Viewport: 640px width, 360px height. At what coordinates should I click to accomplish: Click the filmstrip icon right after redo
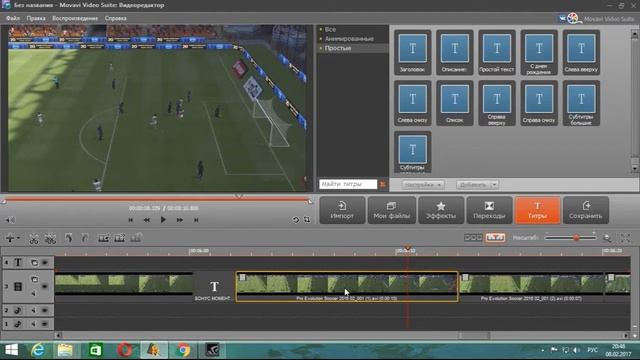coord(103,238)
